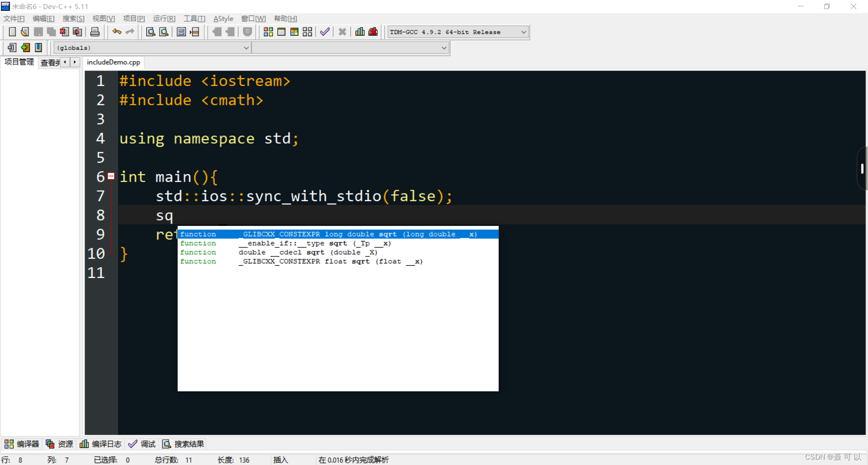Open the member function dropdown beside (globals)
868x465 pixels.
pyautogui.click(x=443, y=47)
